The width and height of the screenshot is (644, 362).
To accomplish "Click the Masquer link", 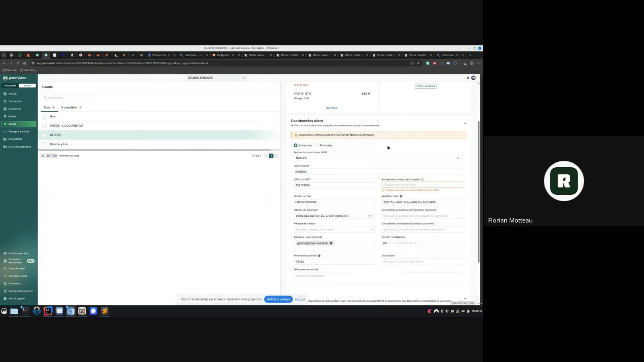I will [x=300, y=299].
